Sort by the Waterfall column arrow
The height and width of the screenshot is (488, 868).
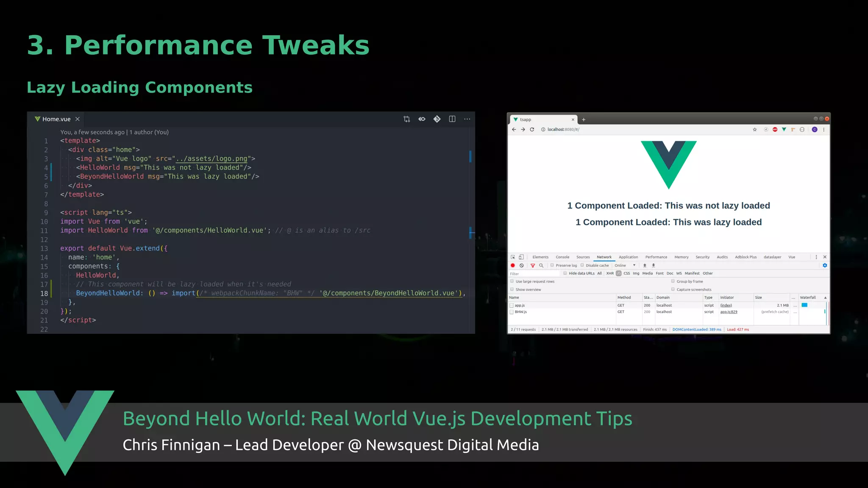(x=825, y=297)
